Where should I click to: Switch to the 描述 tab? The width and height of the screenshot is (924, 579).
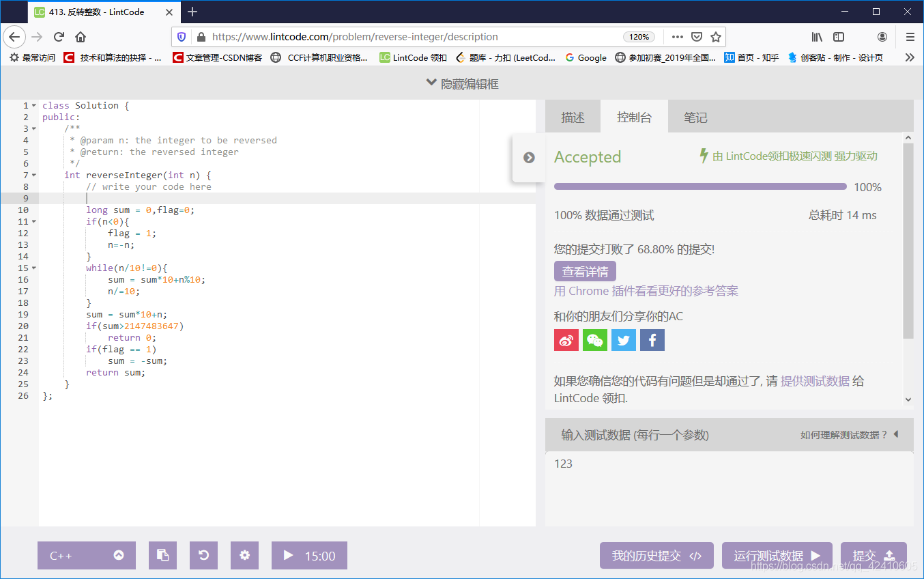point(573,117)
